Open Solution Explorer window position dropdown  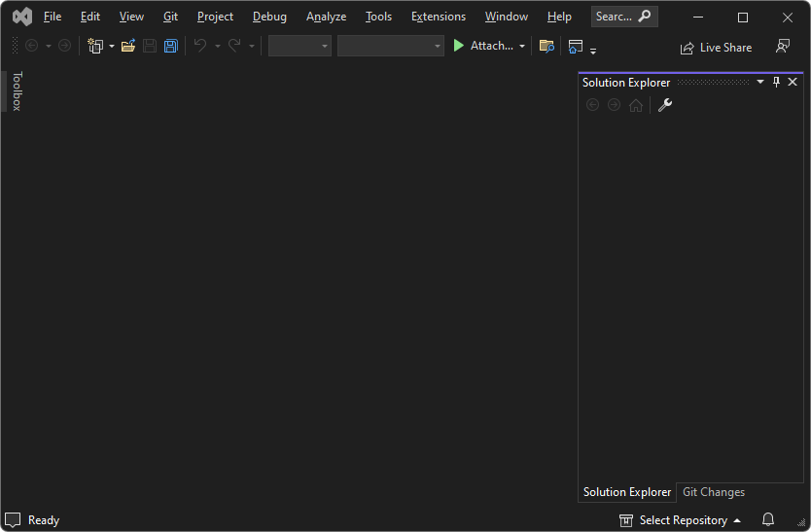coord(760,82)
